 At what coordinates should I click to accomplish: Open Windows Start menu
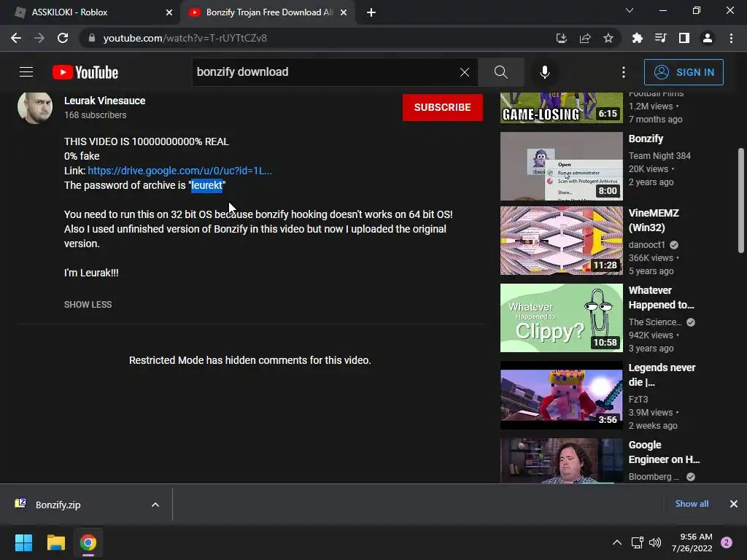[x=23, y=542]
